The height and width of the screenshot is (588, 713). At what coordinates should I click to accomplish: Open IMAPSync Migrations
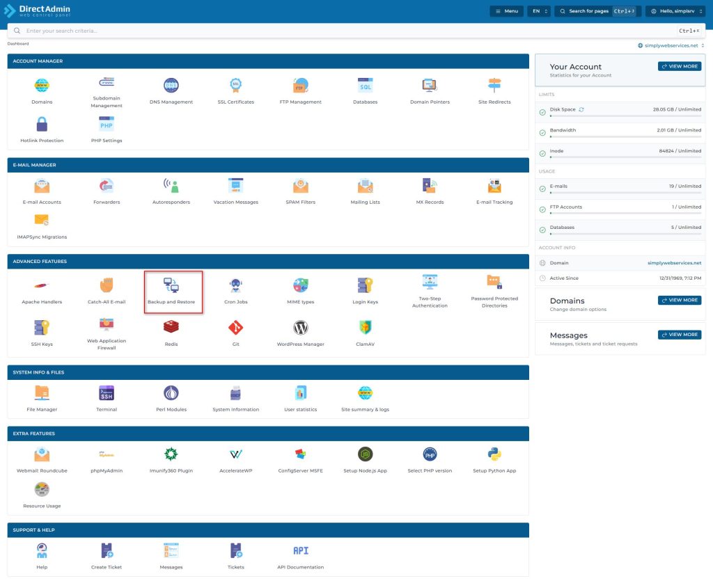pyautogui.click(x=42, y=226)
